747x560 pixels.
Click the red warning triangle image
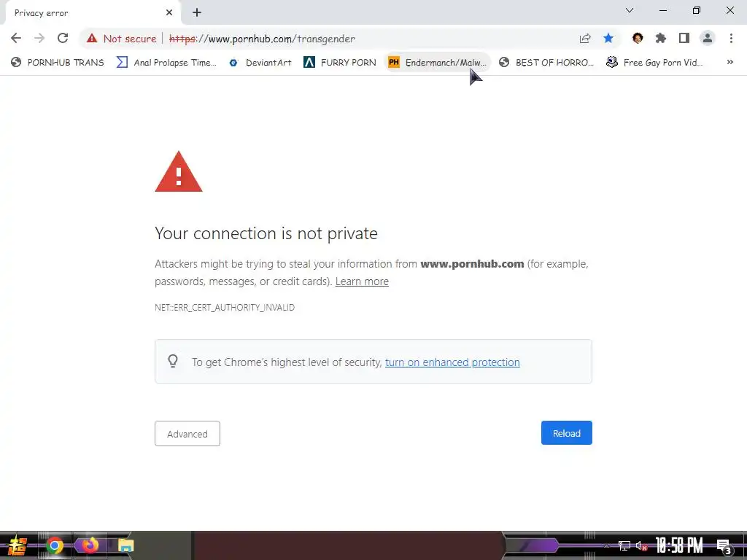point(179,172)
